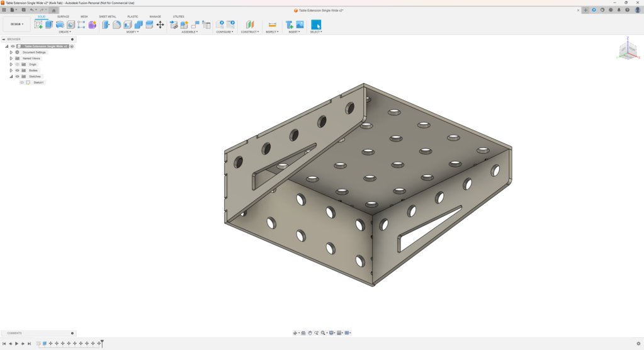The height and width of the screenshot is (350, 644).
Task: Expand the Document Settings node
Action: coord(11,52)
